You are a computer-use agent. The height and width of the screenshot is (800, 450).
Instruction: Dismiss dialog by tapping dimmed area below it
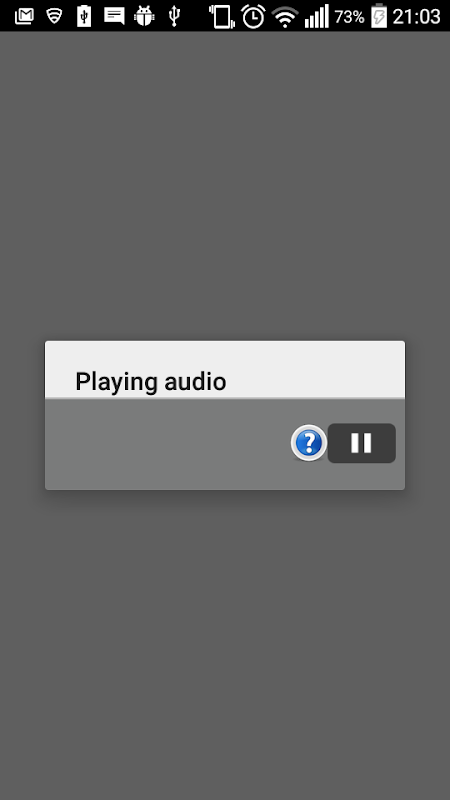coord(225,645)
